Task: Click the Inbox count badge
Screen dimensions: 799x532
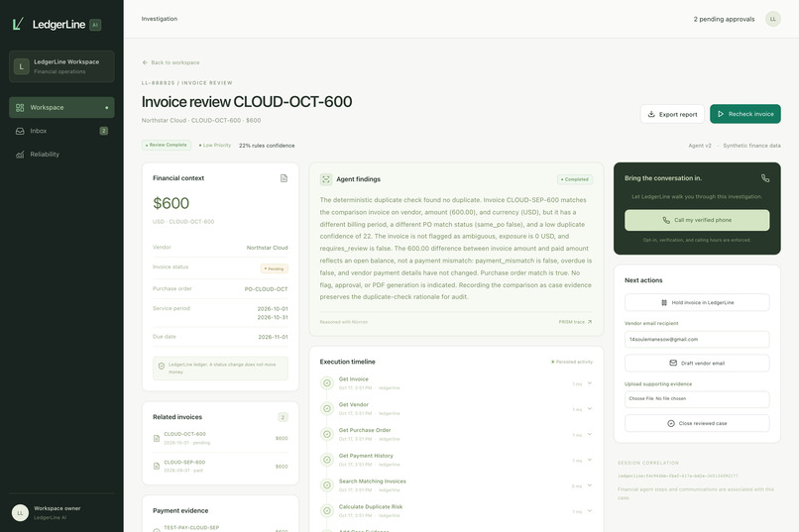Action: pyautogui.click(x=103, y=131)
